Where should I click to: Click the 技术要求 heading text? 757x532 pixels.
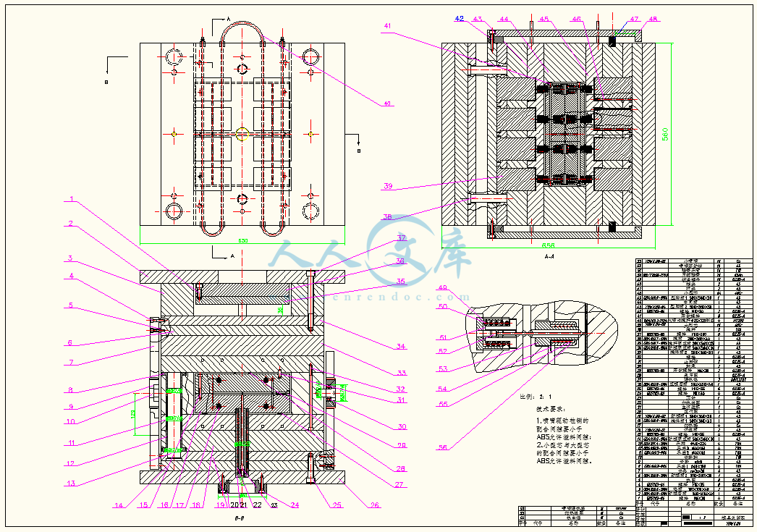click(550, 409)
